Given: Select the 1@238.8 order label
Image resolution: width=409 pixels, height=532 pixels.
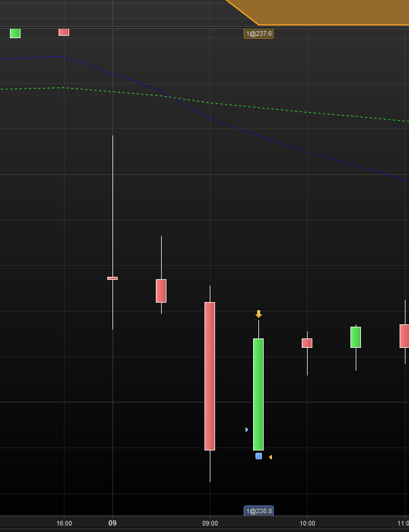Looking at the screenshot, I should point(258,511).
